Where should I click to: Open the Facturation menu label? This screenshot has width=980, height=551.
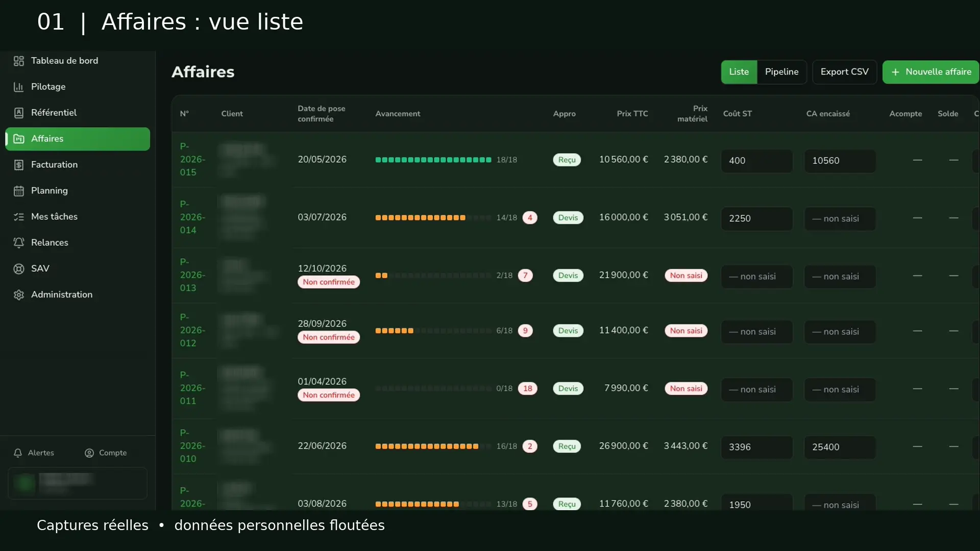click(54, 165)
